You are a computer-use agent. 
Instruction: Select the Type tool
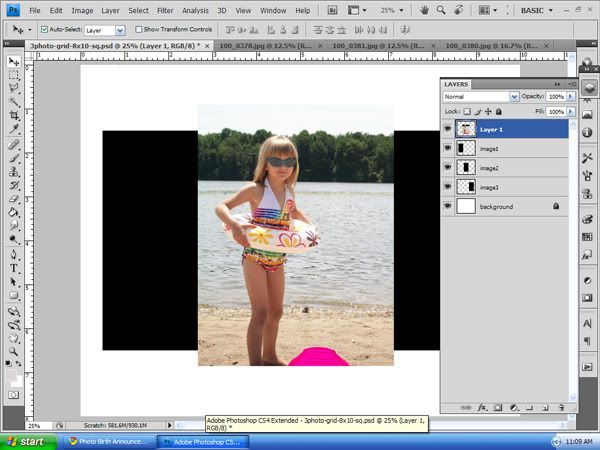(x=14, y=268)
